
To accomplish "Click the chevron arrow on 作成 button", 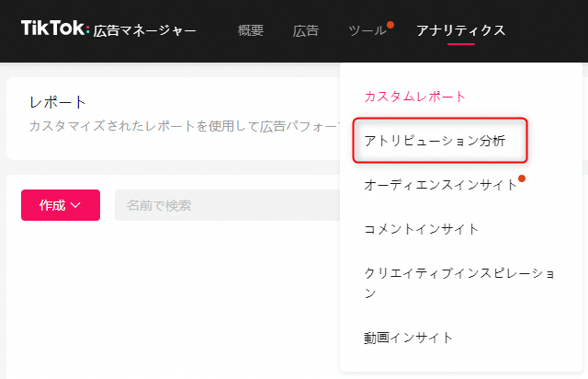I will click(x=77, y=206).
